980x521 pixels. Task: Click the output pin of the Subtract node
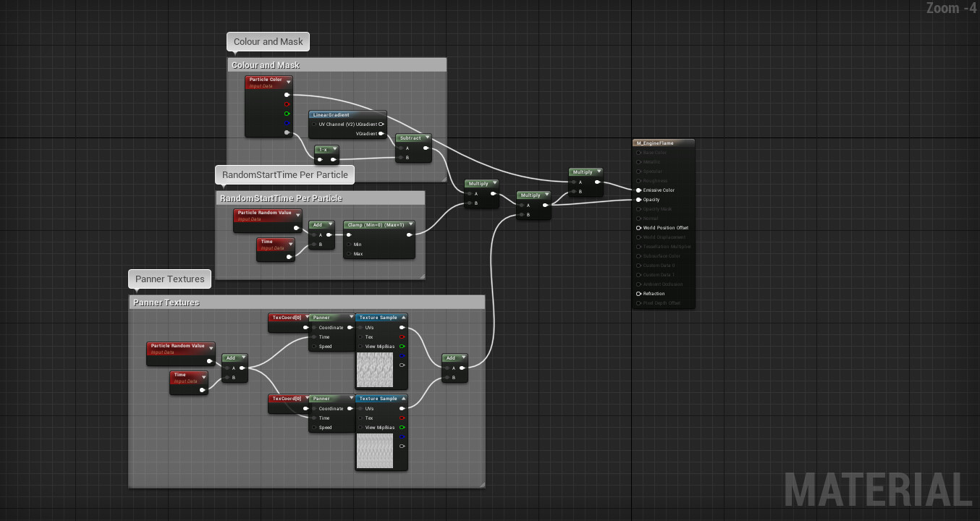[x=426, y=148]
